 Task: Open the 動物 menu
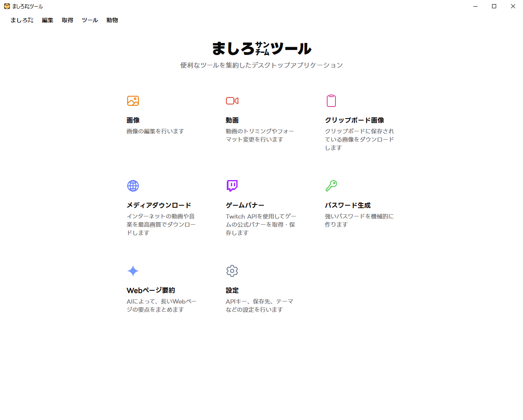click(112, 20)
